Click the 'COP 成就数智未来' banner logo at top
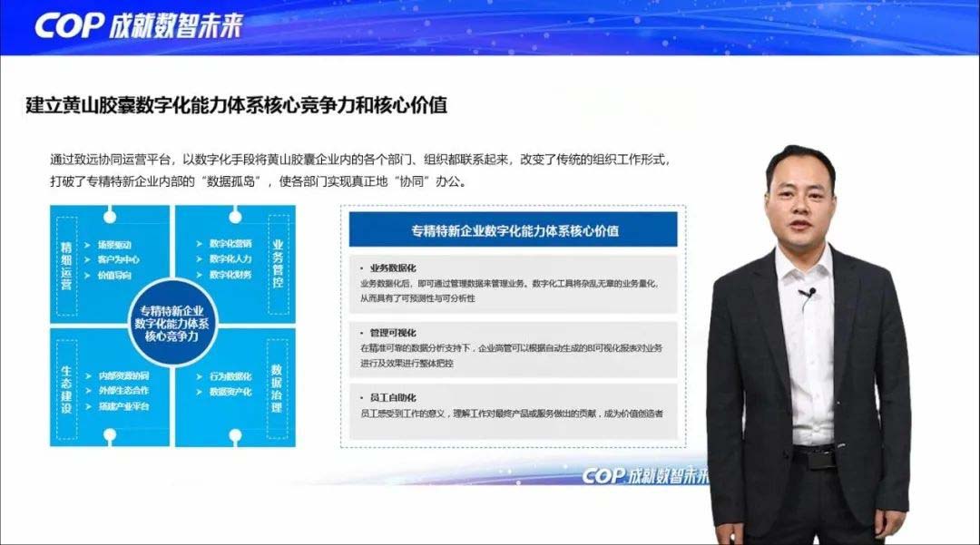This screenshot has height=545, width=980. tap(139, 25)
